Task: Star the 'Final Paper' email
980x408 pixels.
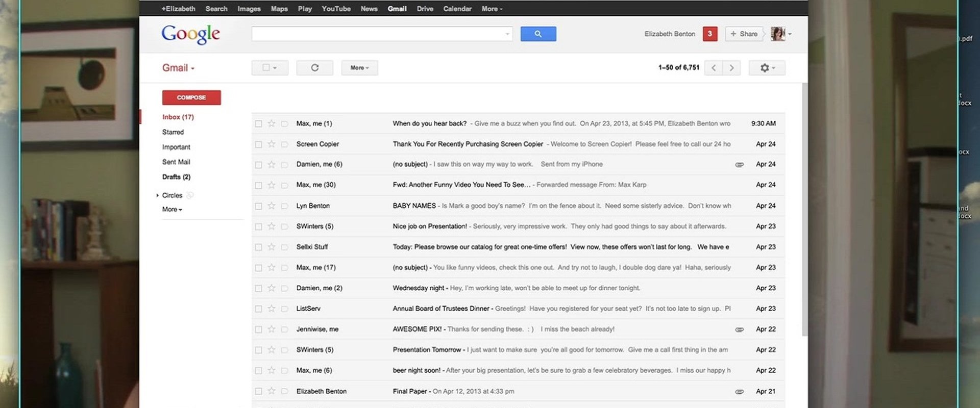Action: [272, 391]
